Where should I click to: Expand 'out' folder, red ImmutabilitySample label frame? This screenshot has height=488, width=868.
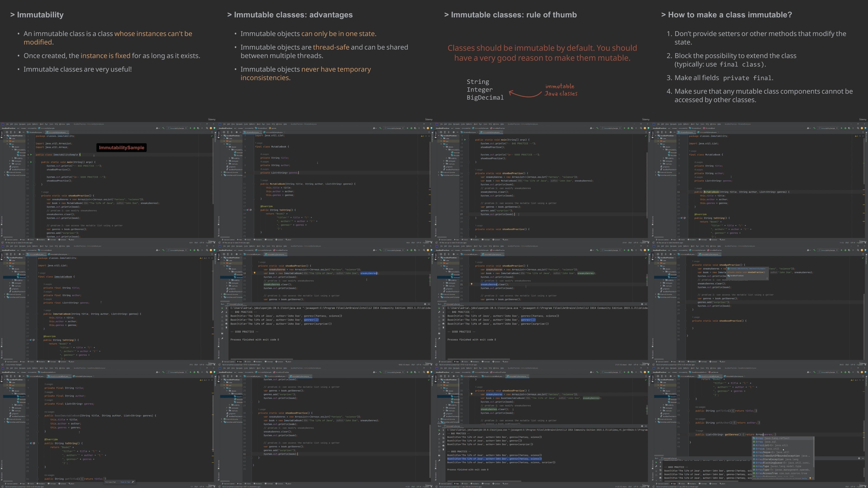(x=7, y=141)
